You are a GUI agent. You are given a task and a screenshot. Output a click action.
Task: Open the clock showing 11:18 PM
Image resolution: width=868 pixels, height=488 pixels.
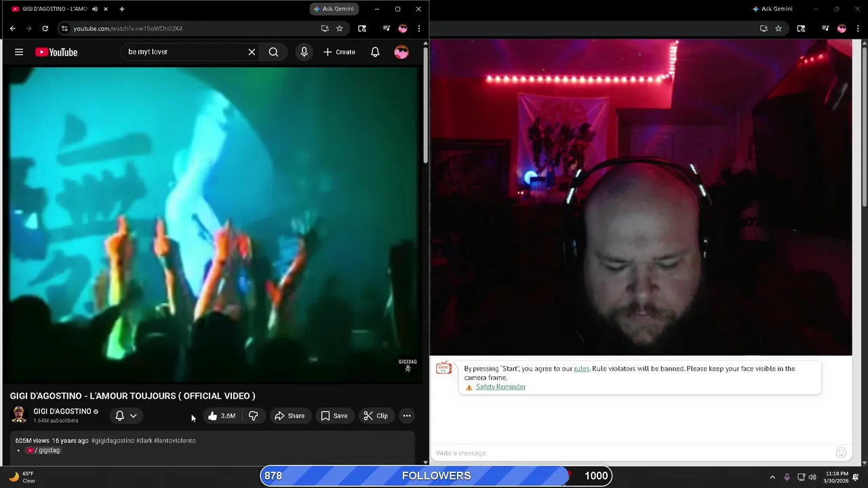pyautogui.click(x=837, y=477)
